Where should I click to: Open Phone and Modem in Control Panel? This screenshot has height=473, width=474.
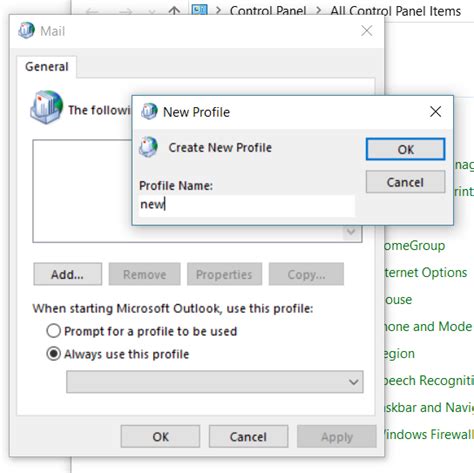point(428,327)
